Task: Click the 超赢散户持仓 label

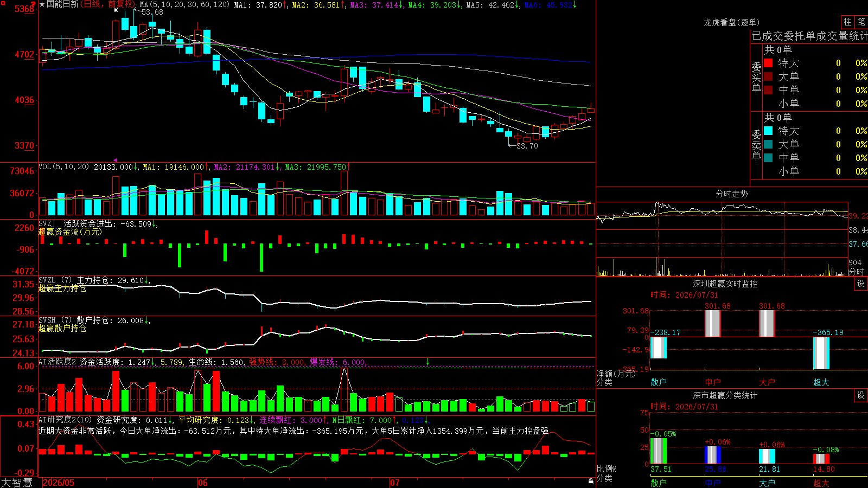Action: [x=62, y=328]
